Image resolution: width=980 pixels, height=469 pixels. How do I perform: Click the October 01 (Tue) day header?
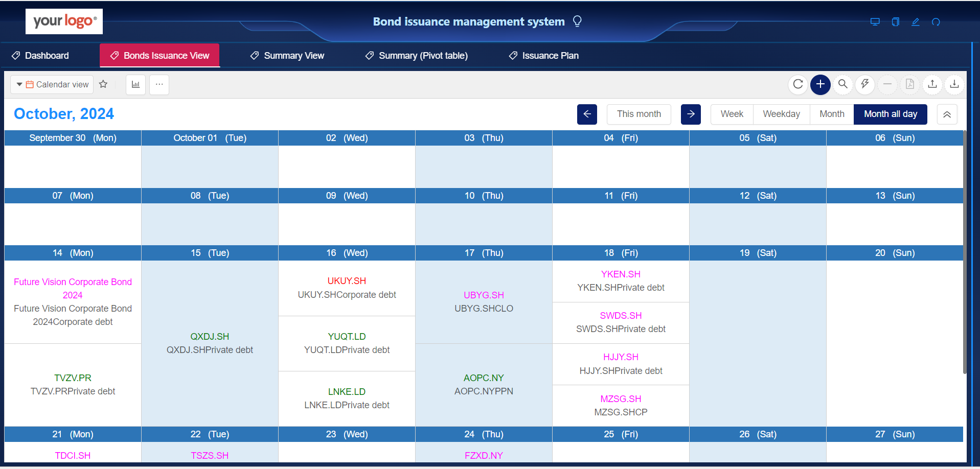[210, 138]
